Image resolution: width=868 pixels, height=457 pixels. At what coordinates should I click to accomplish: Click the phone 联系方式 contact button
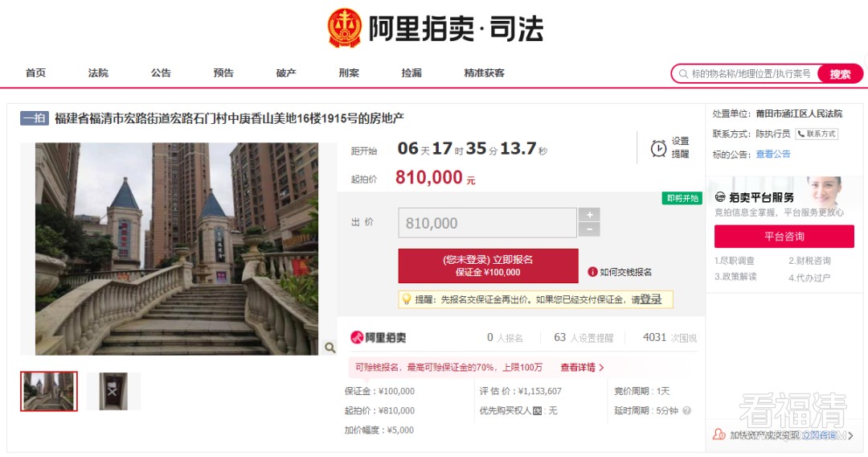(x=817, y=134)
